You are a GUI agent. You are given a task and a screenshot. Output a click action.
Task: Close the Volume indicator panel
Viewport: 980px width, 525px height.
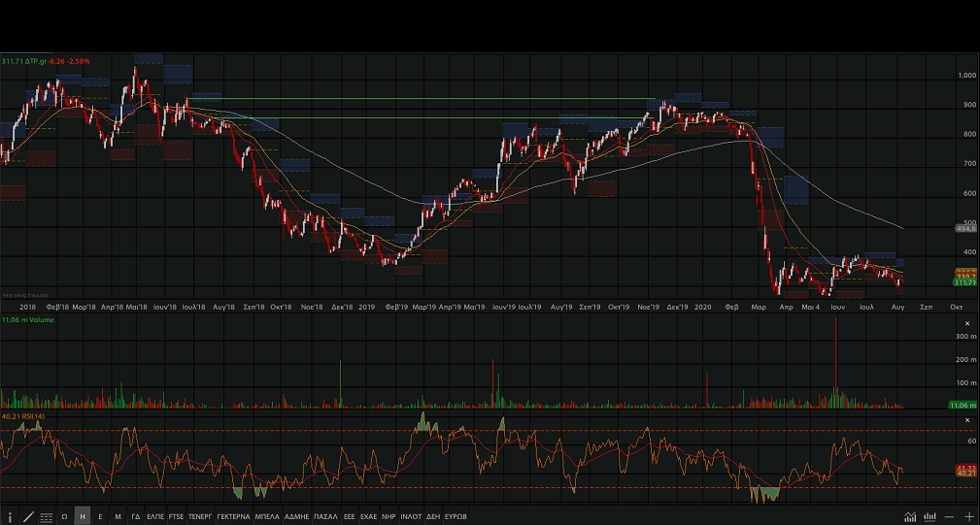click(x=966, y=322)
